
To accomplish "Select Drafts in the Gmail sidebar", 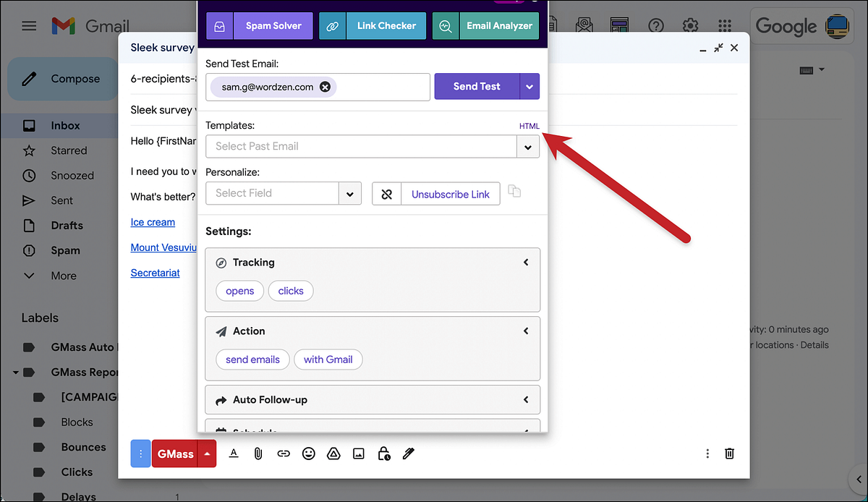I will click(x=66, y=225).
